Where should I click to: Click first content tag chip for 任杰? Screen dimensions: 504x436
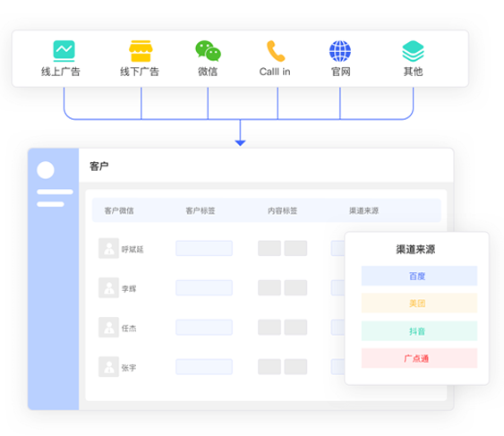(x=269, y=328)
